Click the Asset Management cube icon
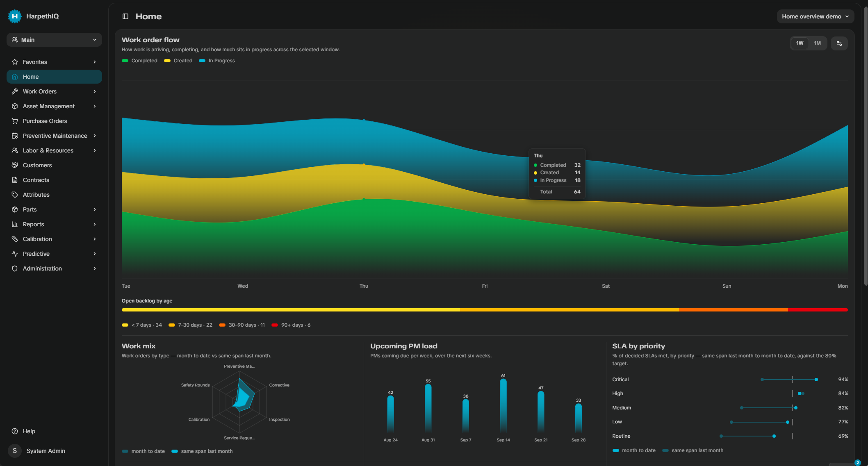The height and width of the screenshot is (466, 868). point(15,106)
